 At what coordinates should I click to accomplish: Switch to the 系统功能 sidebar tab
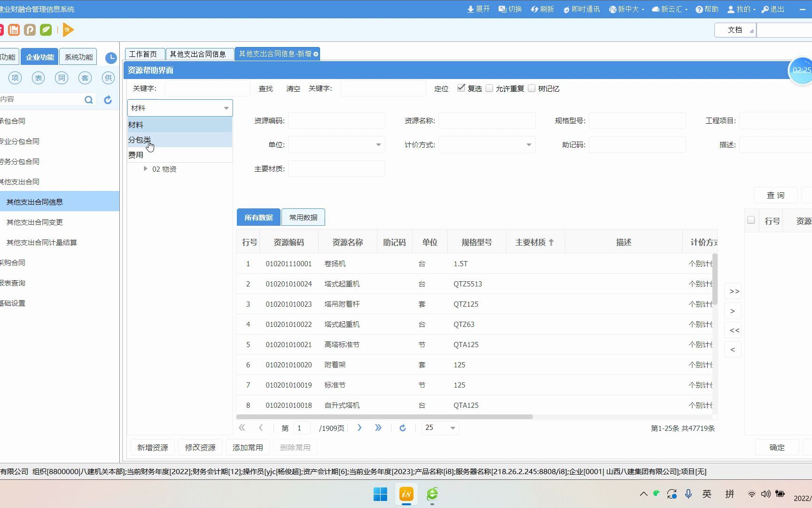click(x=78, y=57)
